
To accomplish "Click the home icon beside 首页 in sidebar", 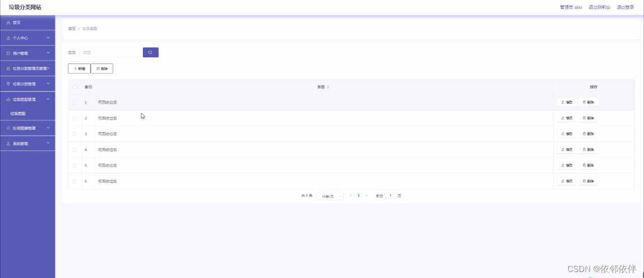I will point(8,23).
